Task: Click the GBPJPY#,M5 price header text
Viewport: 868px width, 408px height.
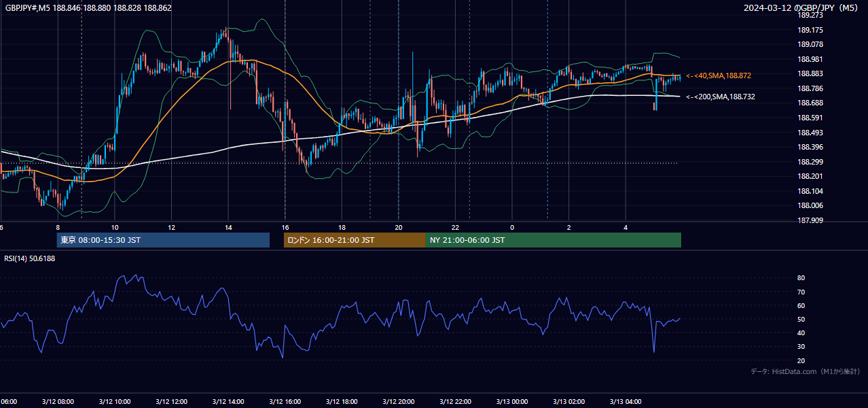Action: point(88,8)
